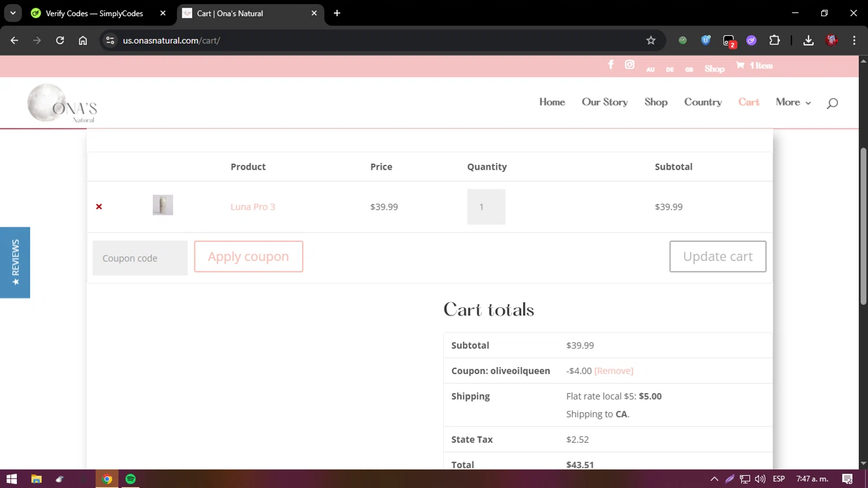Viewport: 868px width, 488px height.
Task: Open the volume control in tray
Action: pyautogui.click(x=760, y=479)
